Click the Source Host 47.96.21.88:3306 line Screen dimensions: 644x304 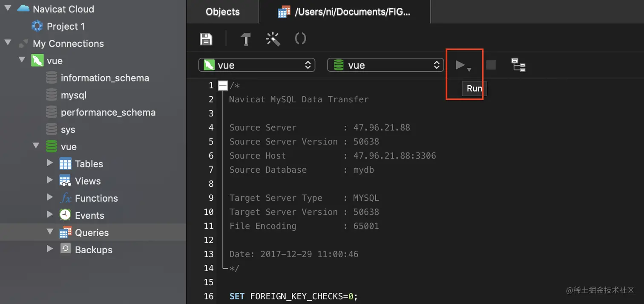pos(333,156)
